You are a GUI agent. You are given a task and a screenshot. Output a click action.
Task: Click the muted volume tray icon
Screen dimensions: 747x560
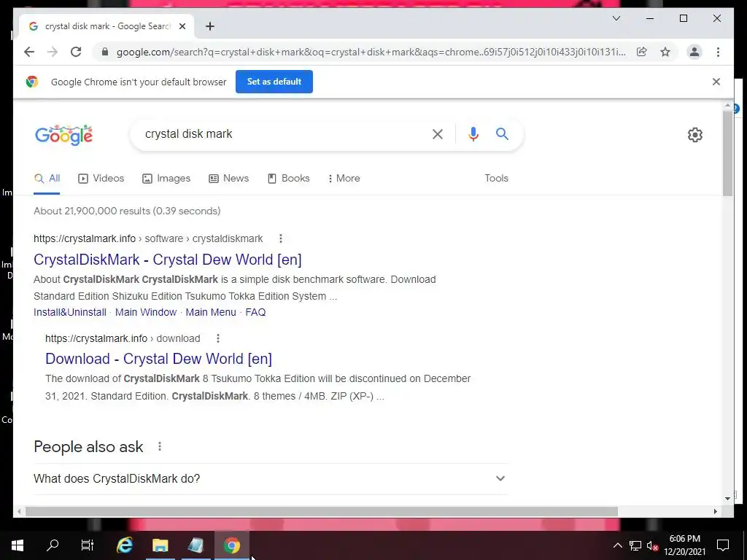tap(652, 545)
